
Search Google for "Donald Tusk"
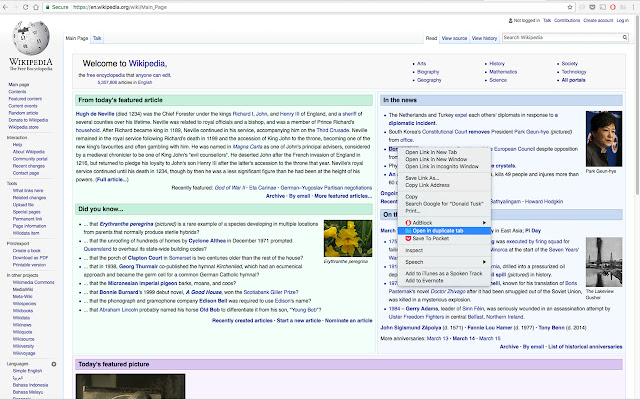coord(444,204)
